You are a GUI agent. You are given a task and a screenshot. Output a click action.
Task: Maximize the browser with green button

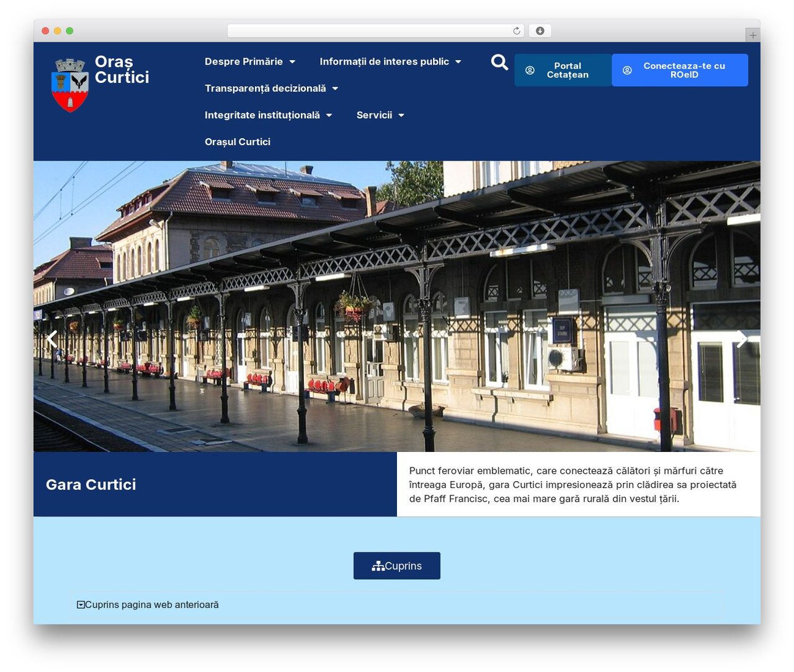pos(69,31)
